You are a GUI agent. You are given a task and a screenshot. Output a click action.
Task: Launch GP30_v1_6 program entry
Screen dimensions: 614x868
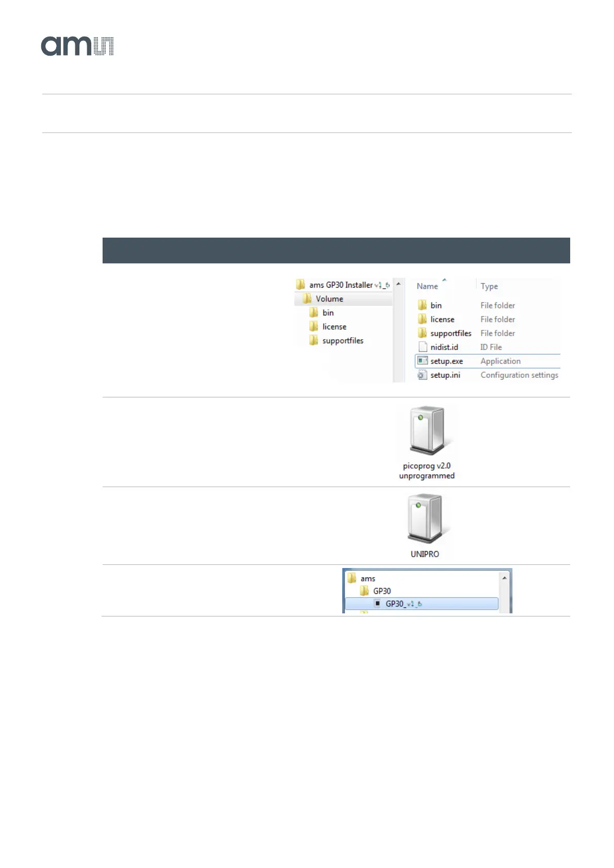pyautogui.click(x=422, y=604)
